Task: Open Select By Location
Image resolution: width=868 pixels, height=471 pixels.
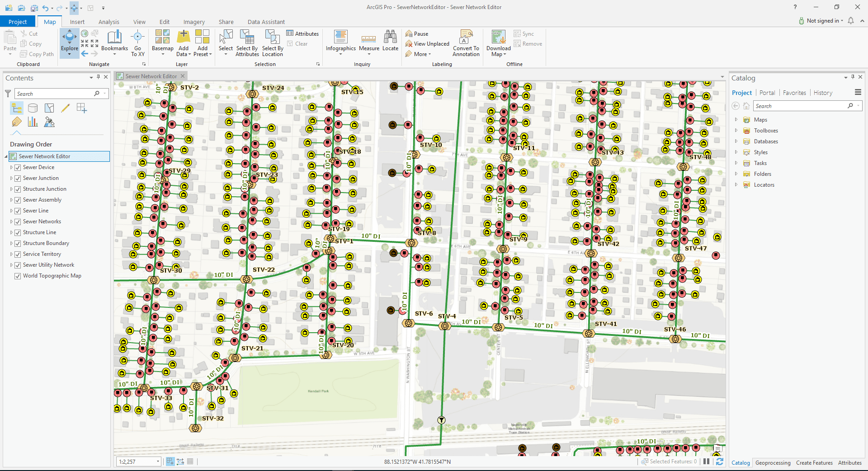Action: 273,43
